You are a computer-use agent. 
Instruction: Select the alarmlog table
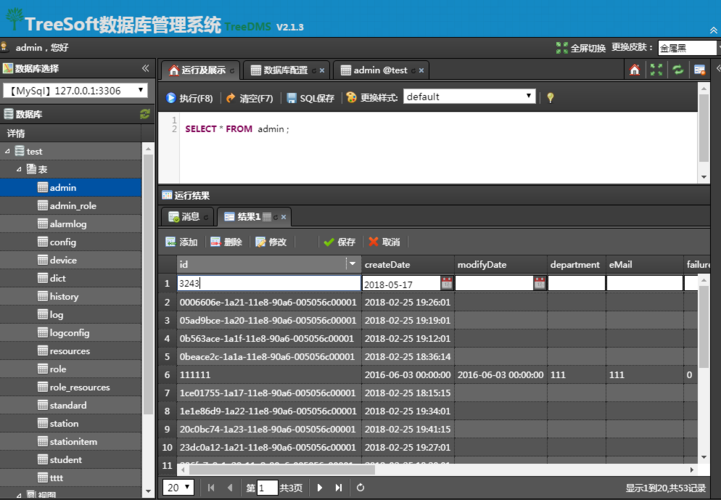(71, 224)
